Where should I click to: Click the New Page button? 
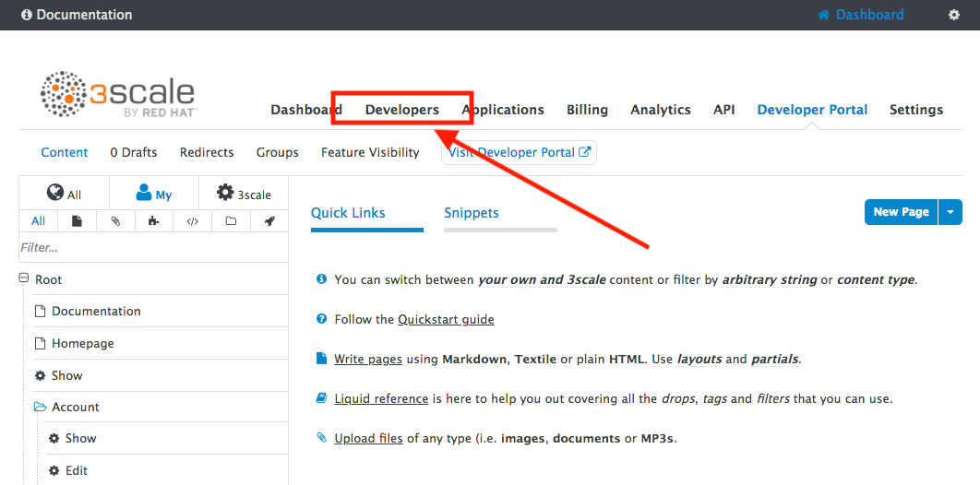tap(902, 212)
